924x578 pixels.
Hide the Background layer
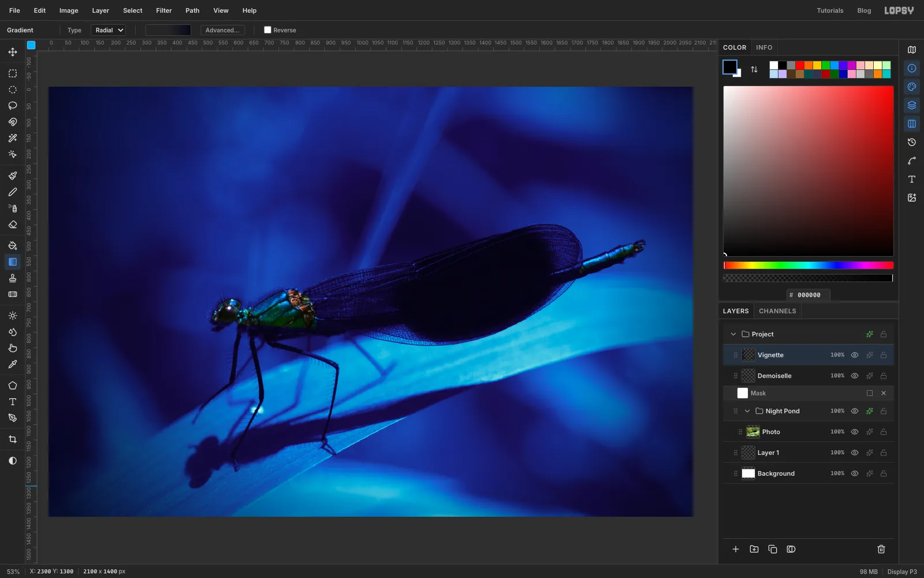click(855, 473)
